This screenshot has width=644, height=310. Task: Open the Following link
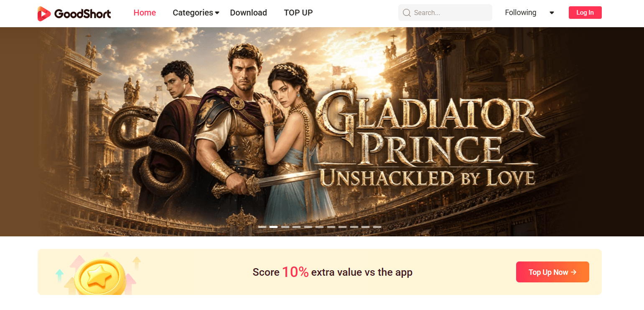[520, 13]
